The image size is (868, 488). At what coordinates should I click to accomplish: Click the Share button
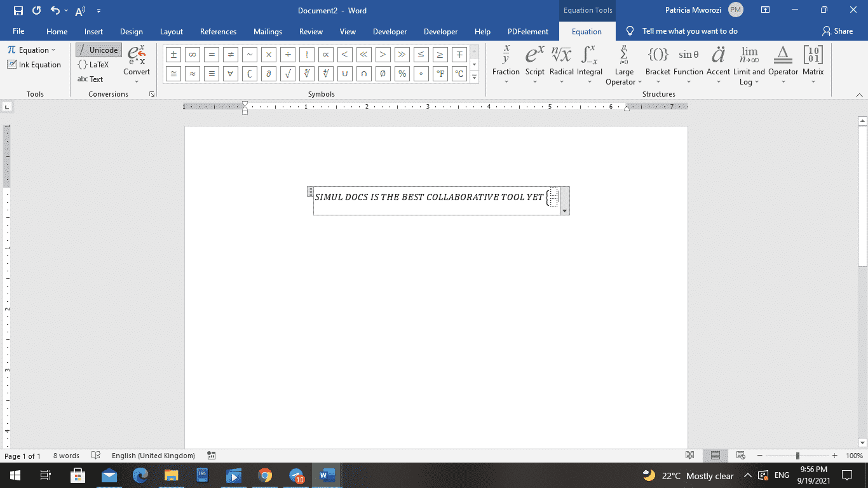click(837, 31)
